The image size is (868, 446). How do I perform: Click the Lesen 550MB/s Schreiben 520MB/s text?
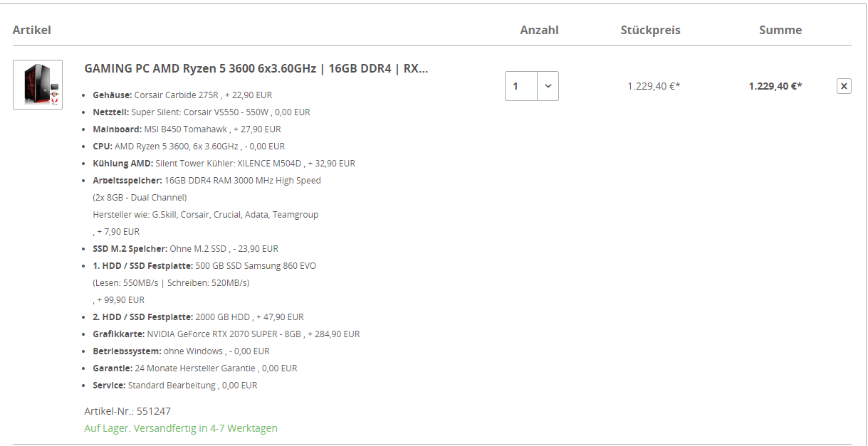tap(171, 283)
